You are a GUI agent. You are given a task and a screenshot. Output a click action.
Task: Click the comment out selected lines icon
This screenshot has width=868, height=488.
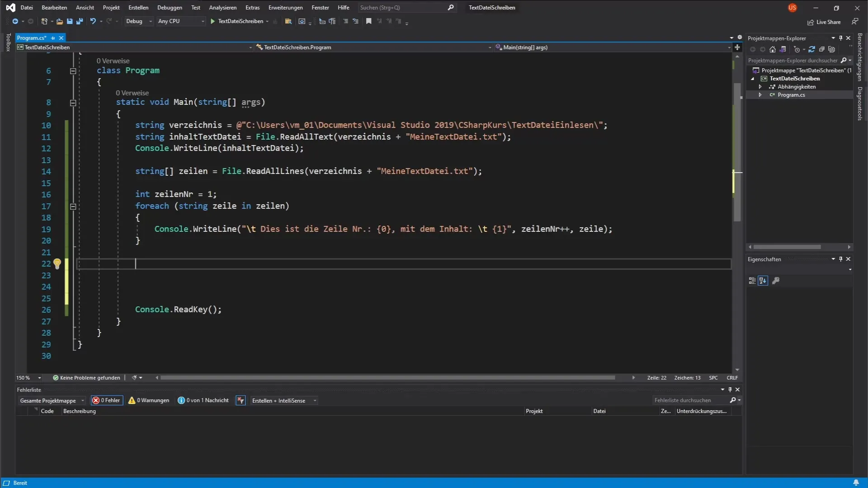(x=346, y=21)
